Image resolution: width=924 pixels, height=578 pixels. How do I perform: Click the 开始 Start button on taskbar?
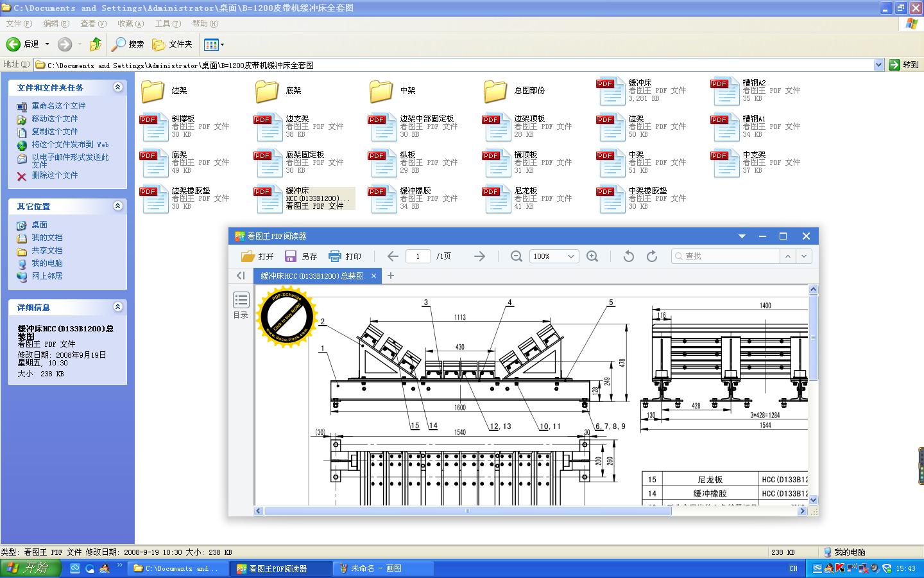pos(30,568)
